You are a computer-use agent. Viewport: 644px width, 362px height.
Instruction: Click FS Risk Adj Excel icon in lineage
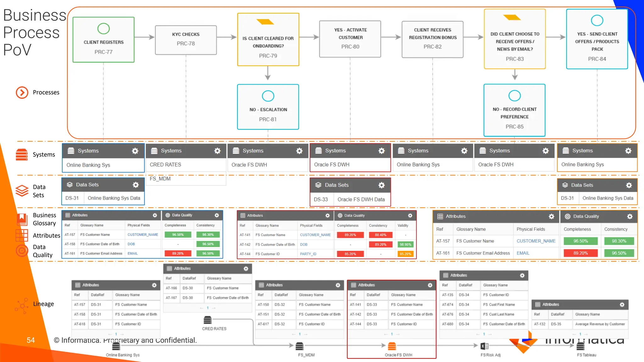tap(485, 346)
